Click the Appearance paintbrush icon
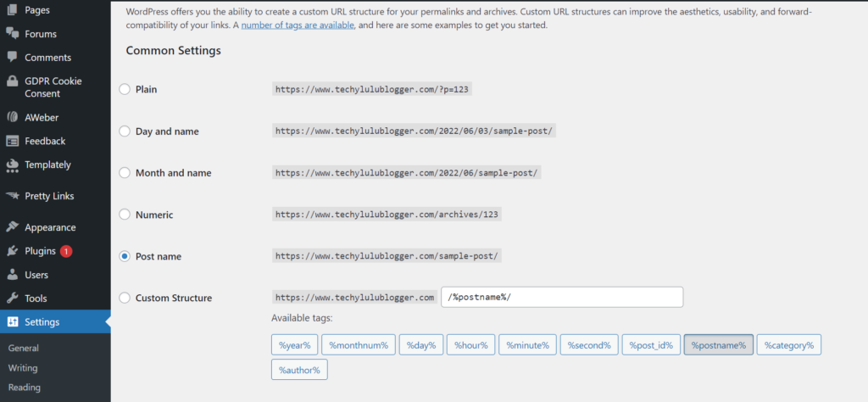Image resolution: width=868 pixels, height=402 pixels. (x=12, y=227)
